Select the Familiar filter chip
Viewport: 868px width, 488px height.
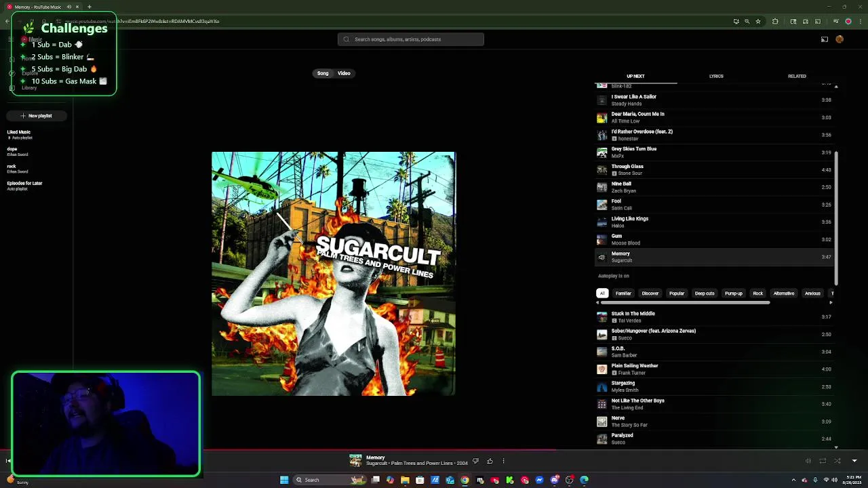point(623,293)
